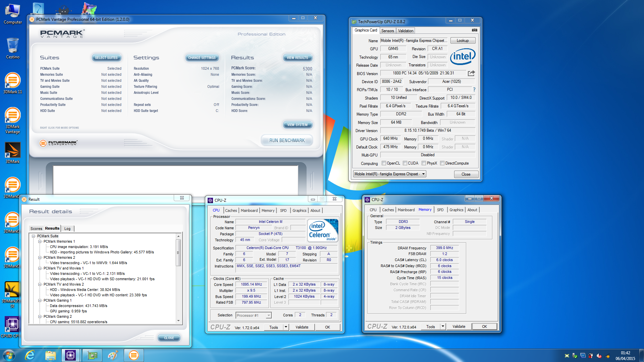The height and width of the screenshot is (362, 644).
Task: Click the SELECT SUITES button
Action: pyautogui.click(x=106, y=58)
